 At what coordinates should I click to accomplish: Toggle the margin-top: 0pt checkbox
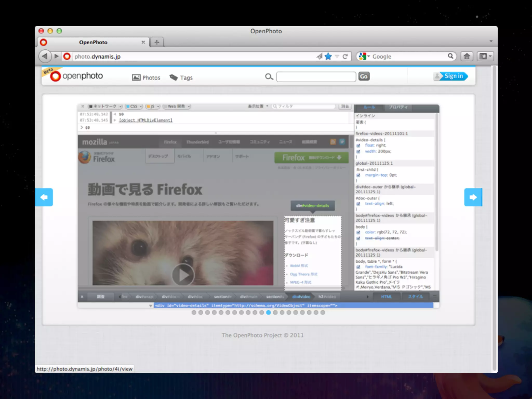coord(358,175)
